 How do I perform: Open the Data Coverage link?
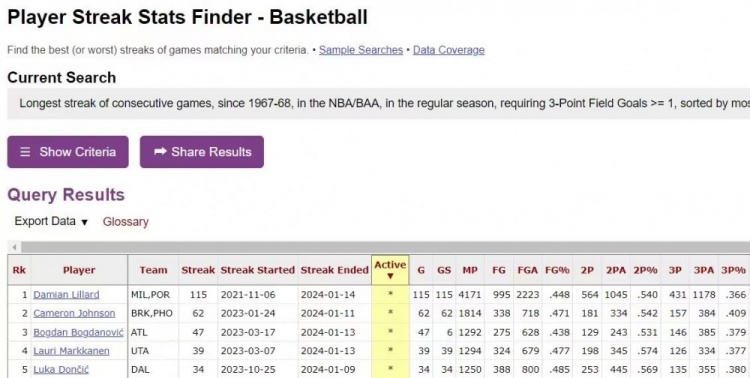tap(449, 50)
